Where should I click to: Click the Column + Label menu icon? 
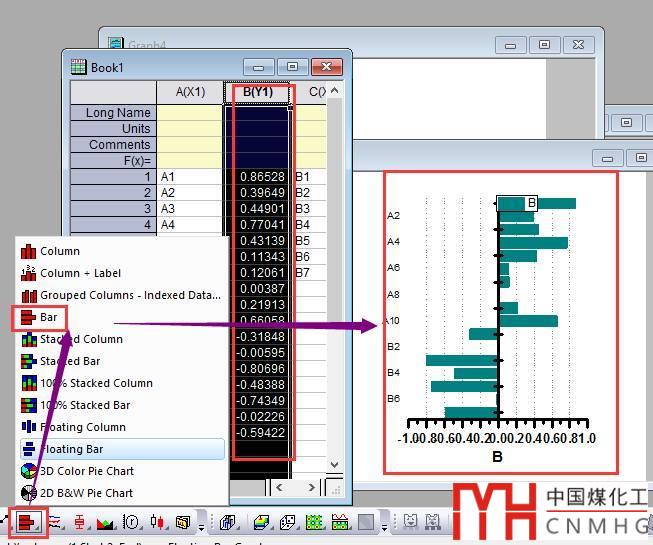tap(28, 273)
